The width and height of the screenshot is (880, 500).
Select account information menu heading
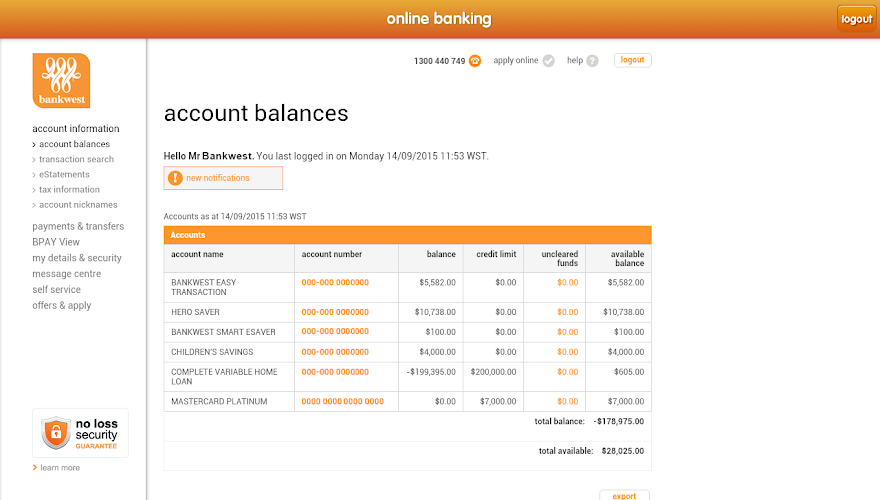[x=76, y=129]
